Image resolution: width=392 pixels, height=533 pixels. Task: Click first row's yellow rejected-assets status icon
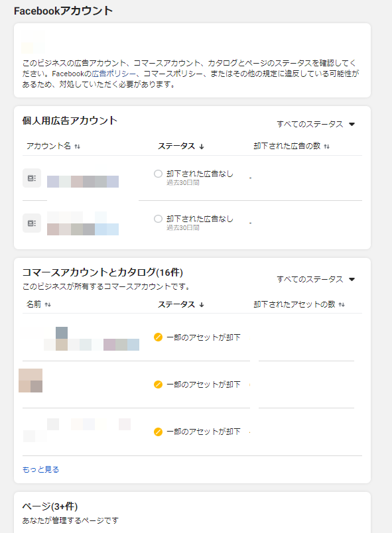pyautogui.click(x=158, y=337)
